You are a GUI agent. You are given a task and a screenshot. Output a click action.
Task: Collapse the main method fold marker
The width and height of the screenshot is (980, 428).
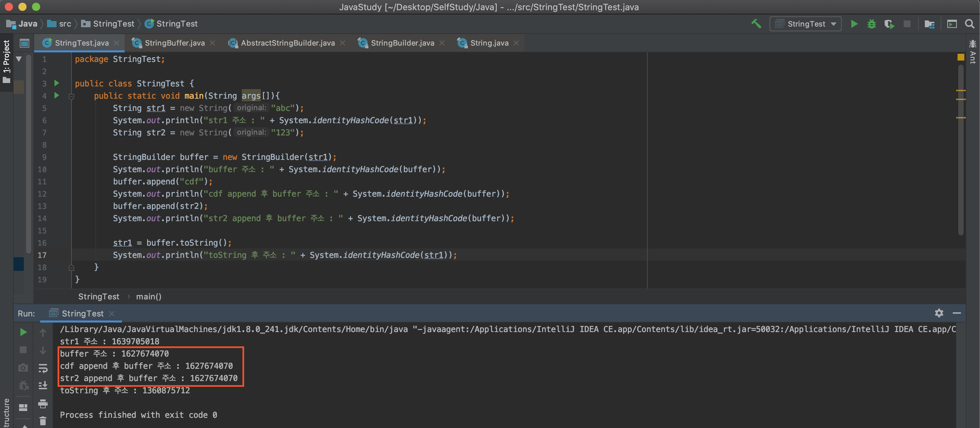point(71,96)
